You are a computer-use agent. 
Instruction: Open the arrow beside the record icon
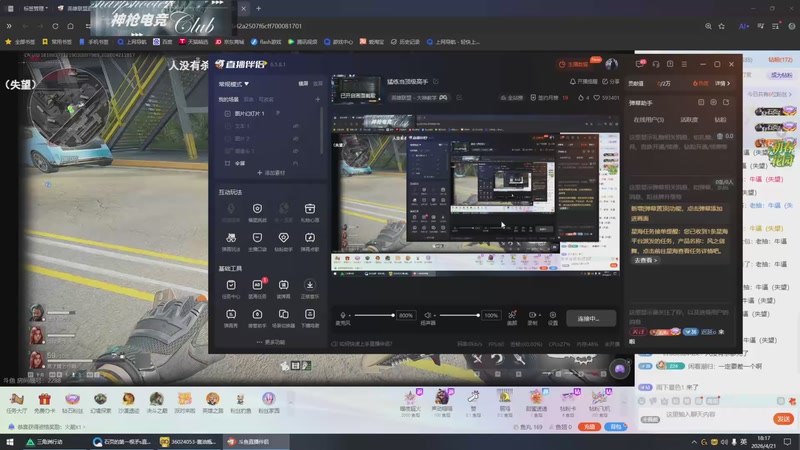click(538, 315)
